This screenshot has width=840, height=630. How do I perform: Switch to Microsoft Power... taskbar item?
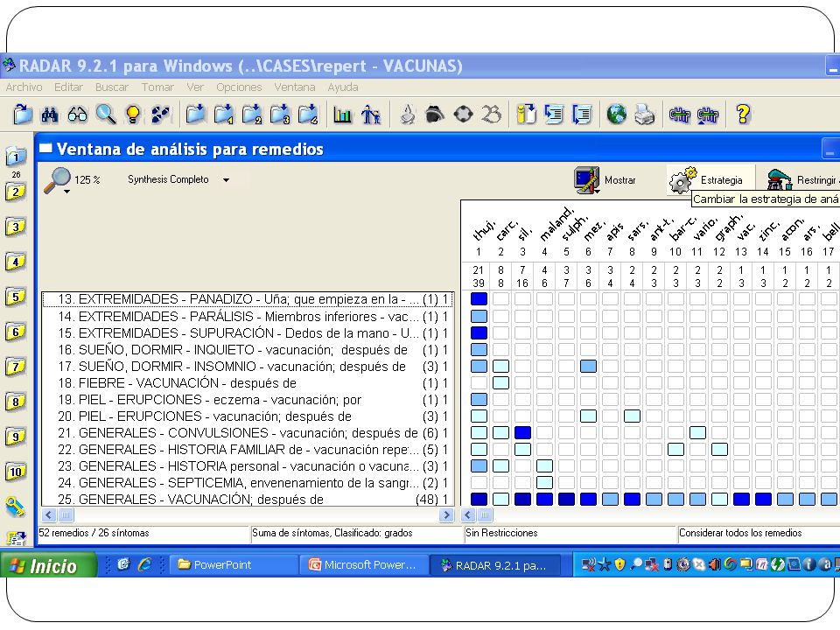pyautogui.click(x=364, y=564)
